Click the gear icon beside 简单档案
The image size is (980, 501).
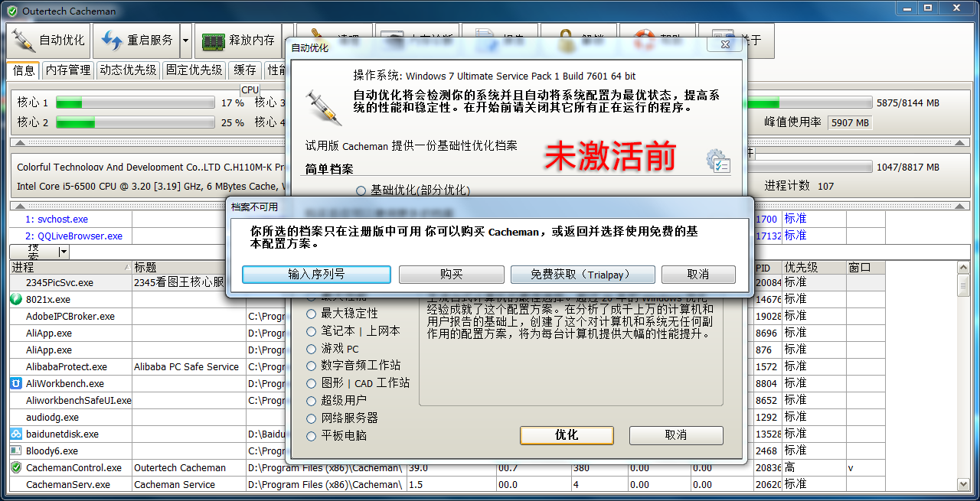coord(718,163)
